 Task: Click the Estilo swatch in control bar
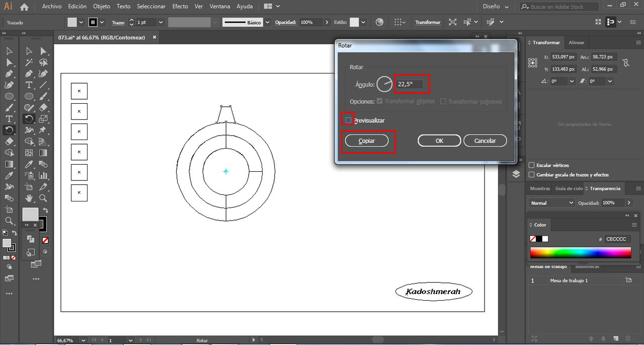point(355,22)
